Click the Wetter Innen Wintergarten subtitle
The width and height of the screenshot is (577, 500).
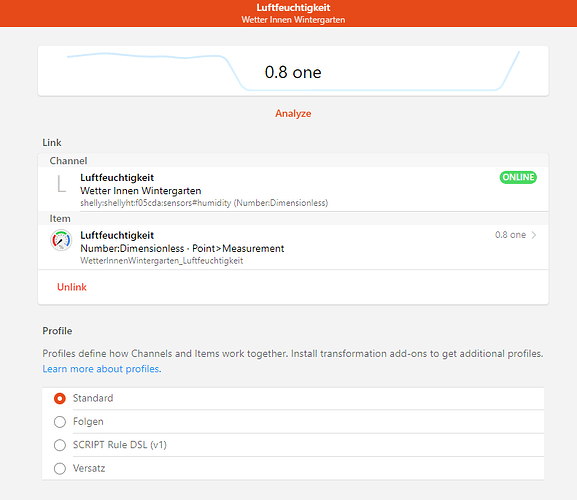[293, 20]
